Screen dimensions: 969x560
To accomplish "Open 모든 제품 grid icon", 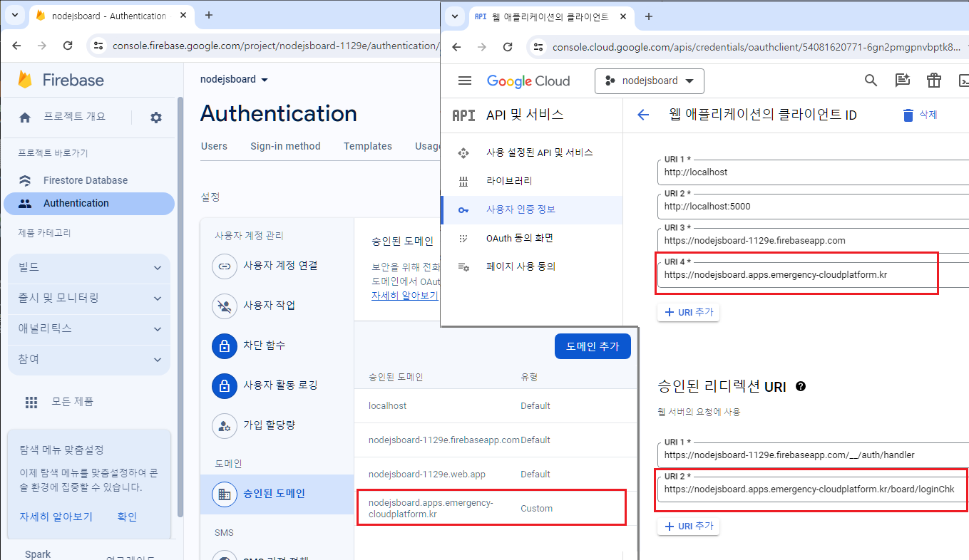I will tap(31, 402).
